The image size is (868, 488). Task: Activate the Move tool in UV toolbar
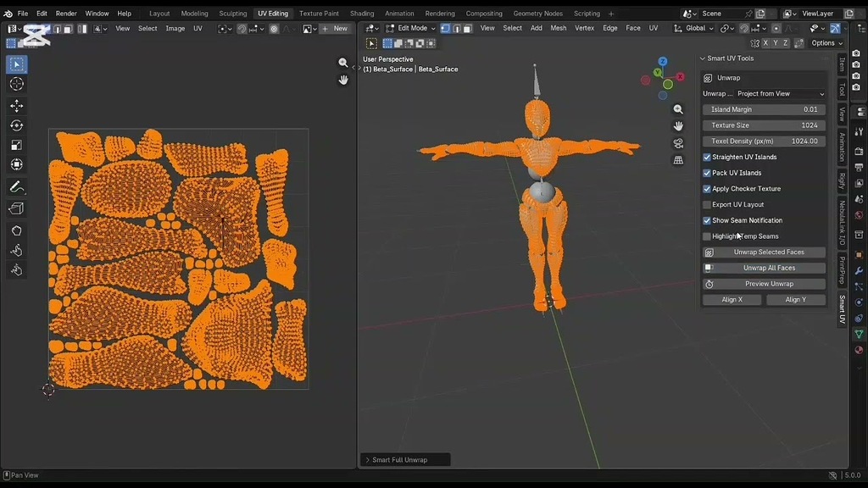pos(17,106)
